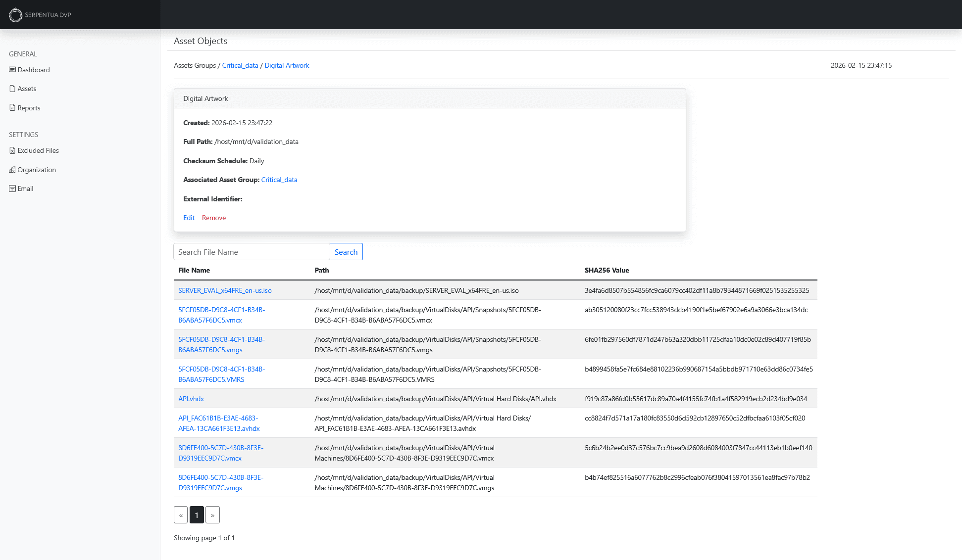Navigate to Reports from the sidebar menu
Screen dimensions: 962x560
pos(29,107)
